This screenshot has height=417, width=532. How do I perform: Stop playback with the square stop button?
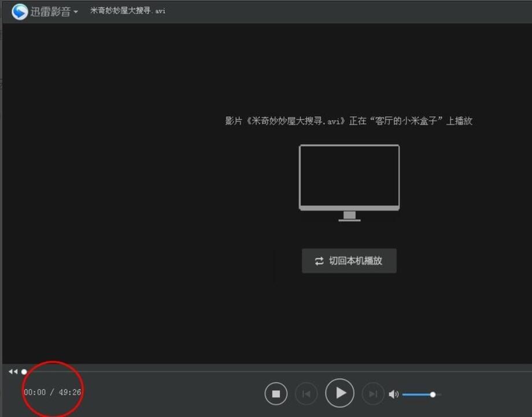coord(276,394)
